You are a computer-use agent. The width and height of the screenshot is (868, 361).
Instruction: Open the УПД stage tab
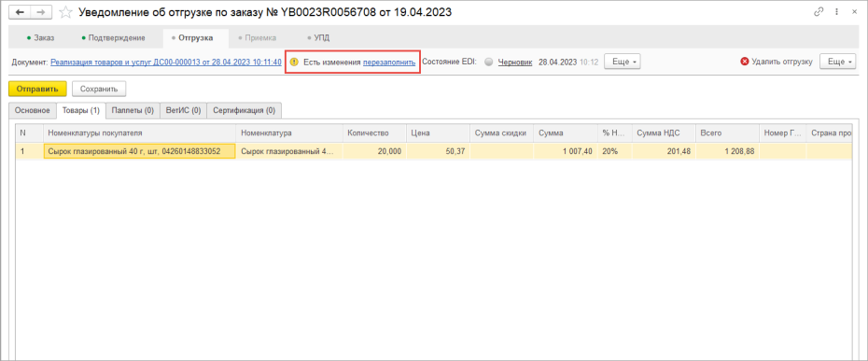point(318,37)
